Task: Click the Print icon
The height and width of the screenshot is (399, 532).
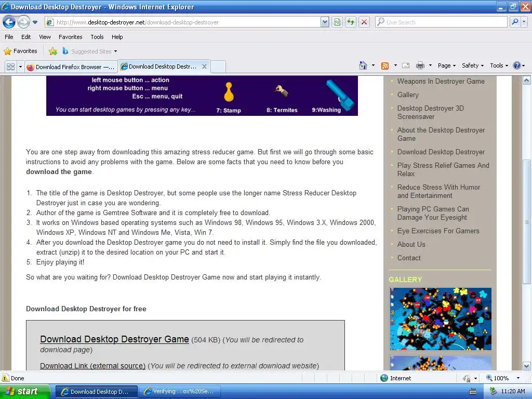Action: point(420,65)
